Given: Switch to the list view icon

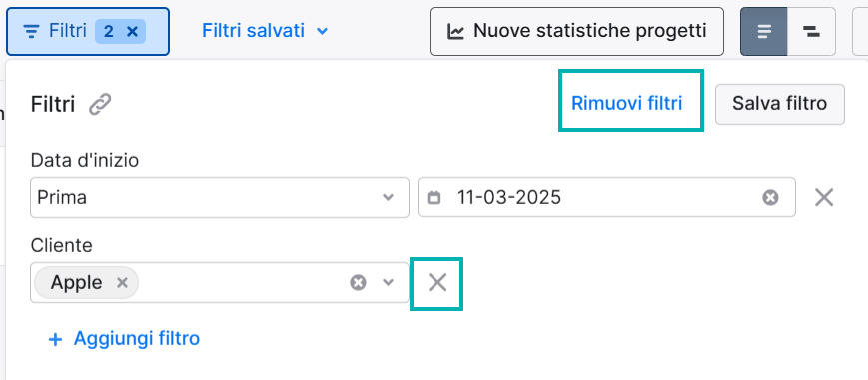Looking at the screenshot, I should click(764, 32).
